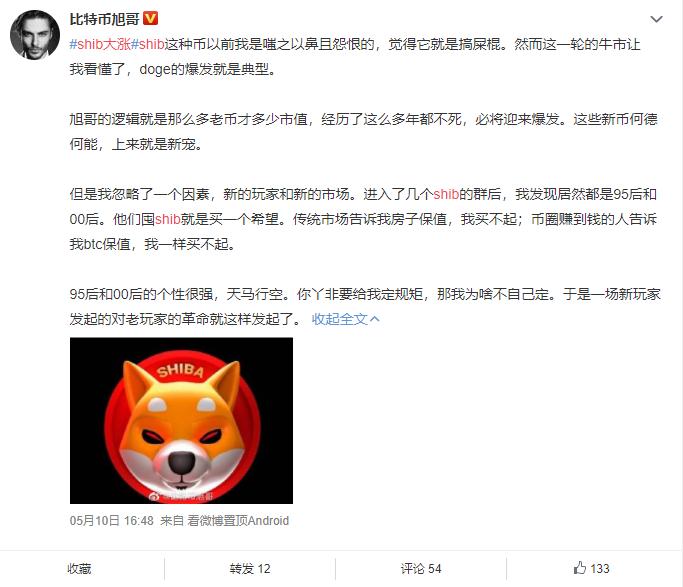Click the red shib keyword in 他们囤shib
This screenshot has width=683, height=587.
tap(168, 219)
